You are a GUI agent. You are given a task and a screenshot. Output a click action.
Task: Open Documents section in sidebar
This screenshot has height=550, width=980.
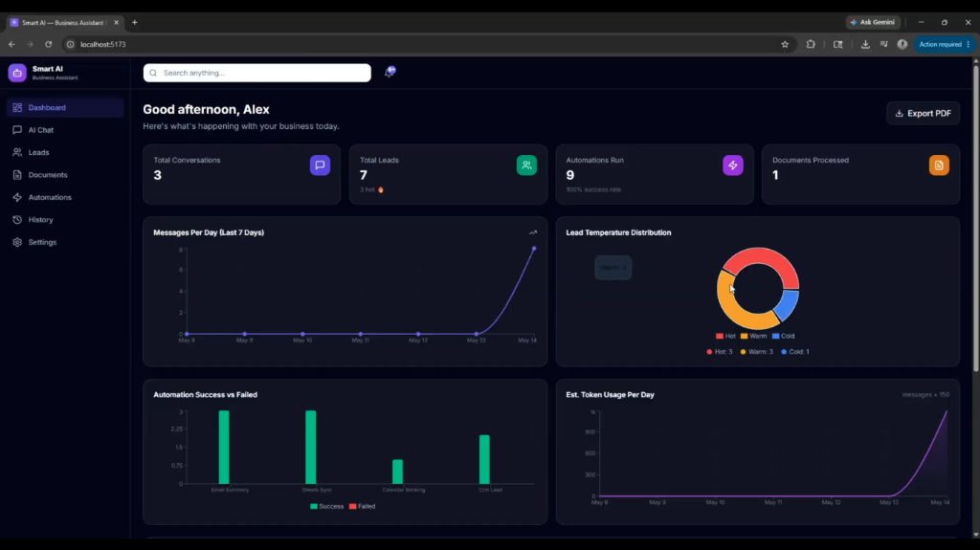click(x=65, y=175)
